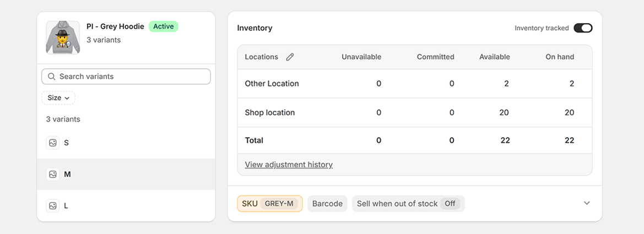The height and width of the screenshot is (234, 644).
Task: Focus the Search variants input field
Action: pos(126,77)
